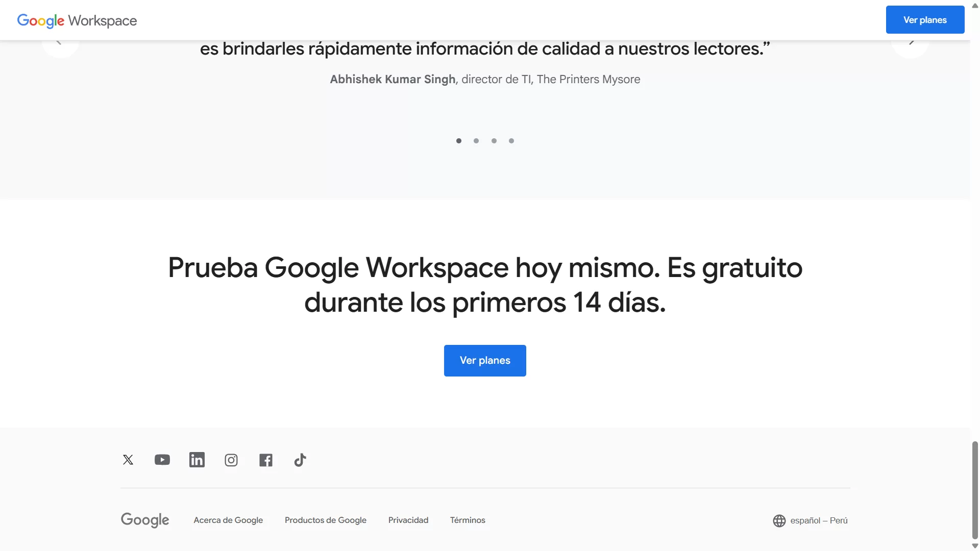The image size is (980, 551).
Task: Open the Productos de Google link
Action: (326, 520)
